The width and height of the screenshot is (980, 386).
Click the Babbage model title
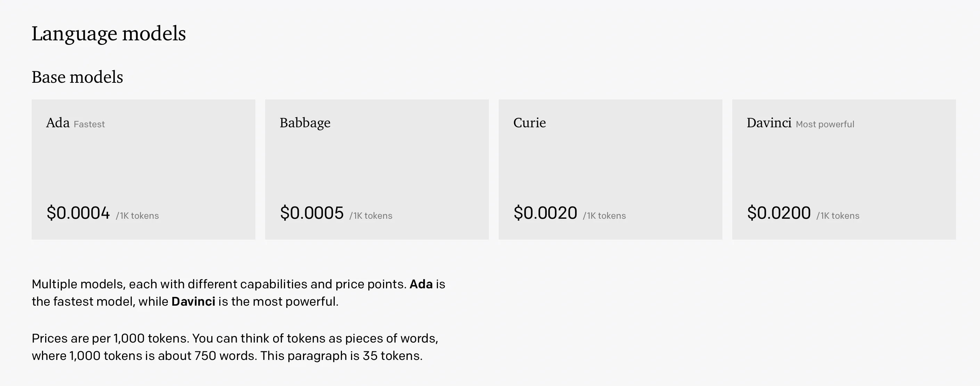click(x=305, y=123)
